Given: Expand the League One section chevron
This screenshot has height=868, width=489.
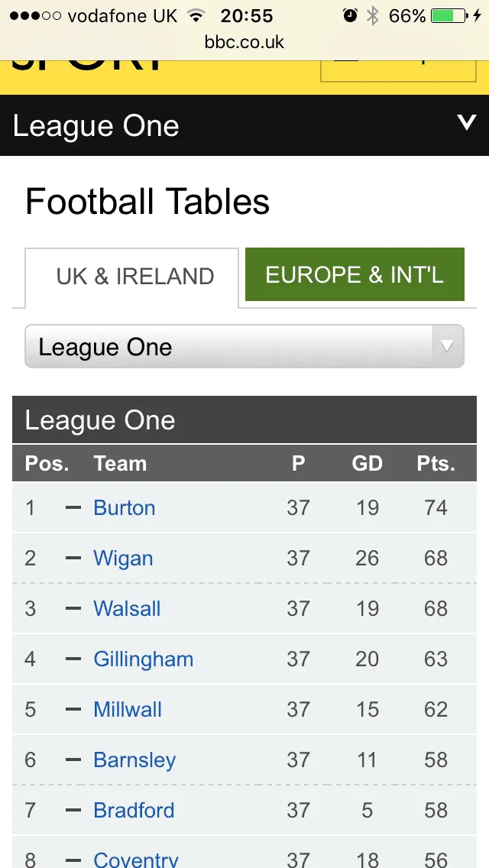Looking at the screenshot, I should pos(466,123).
